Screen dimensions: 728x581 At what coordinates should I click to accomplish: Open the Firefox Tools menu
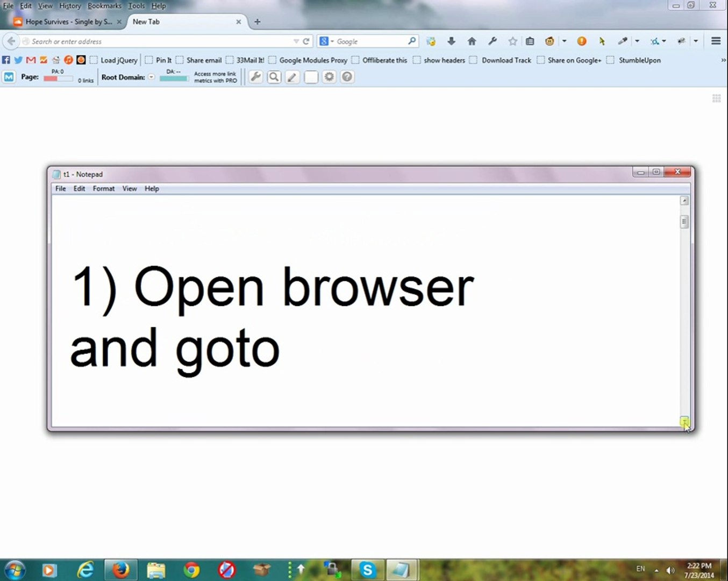137,6
